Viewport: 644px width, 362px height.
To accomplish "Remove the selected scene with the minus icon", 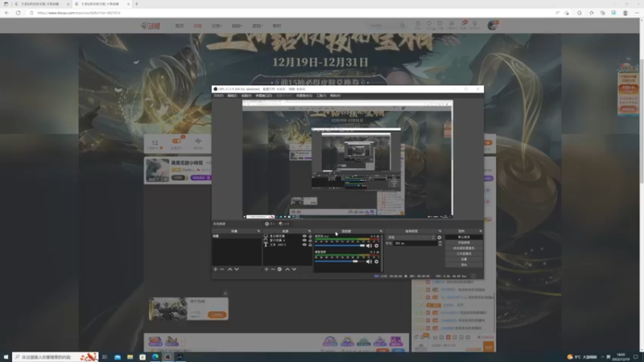I will pyautogui.click(x=222, y=269).
